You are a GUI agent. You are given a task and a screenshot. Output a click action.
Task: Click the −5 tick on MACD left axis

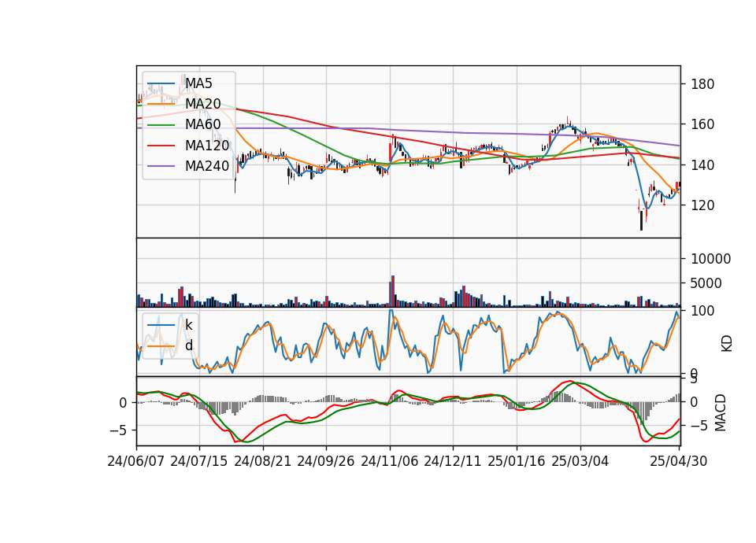(118, 430)
